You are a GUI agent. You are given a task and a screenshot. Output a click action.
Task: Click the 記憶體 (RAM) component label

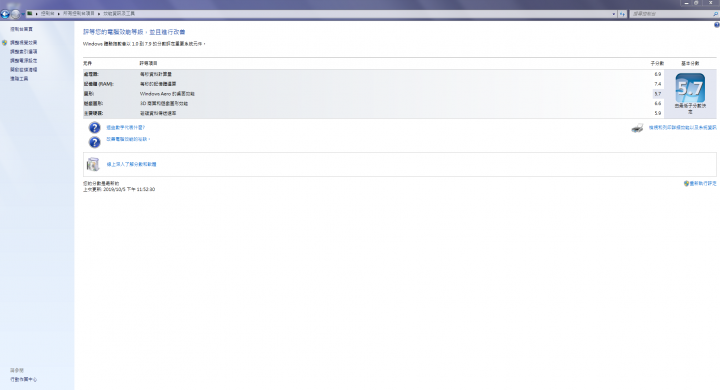click(98, 84)
